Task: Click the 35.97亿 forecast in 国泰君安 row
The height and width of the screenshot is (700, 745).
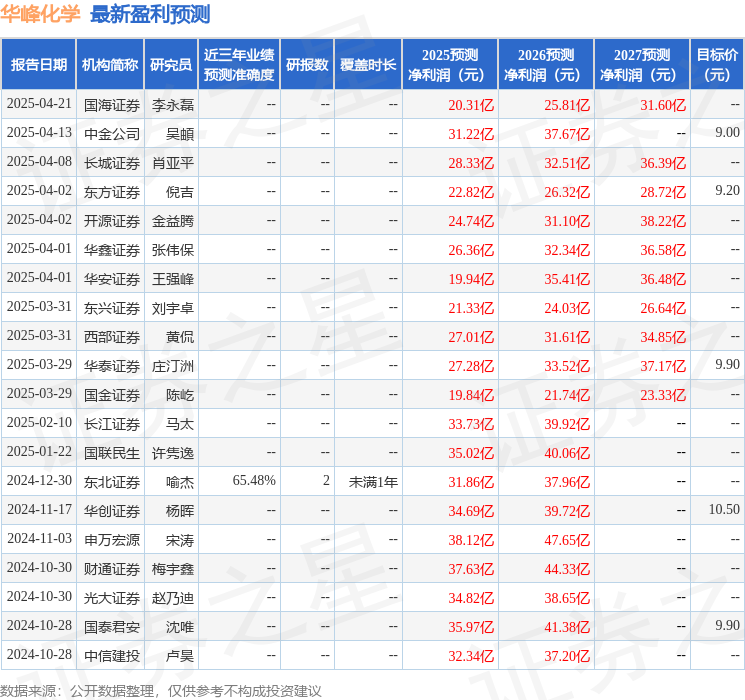Action: point(471,627)
